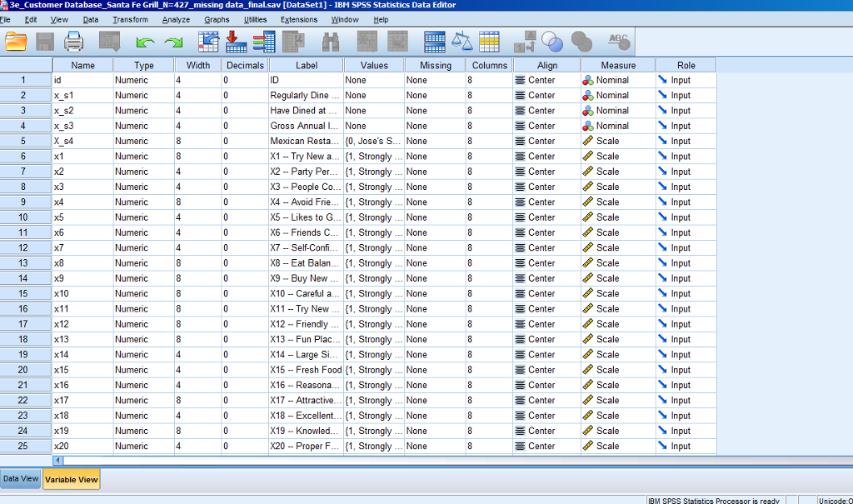The image size is (853, 504).
Task: Click the label cell 'Regularly Dine ...'
Action: click(307, 95)
